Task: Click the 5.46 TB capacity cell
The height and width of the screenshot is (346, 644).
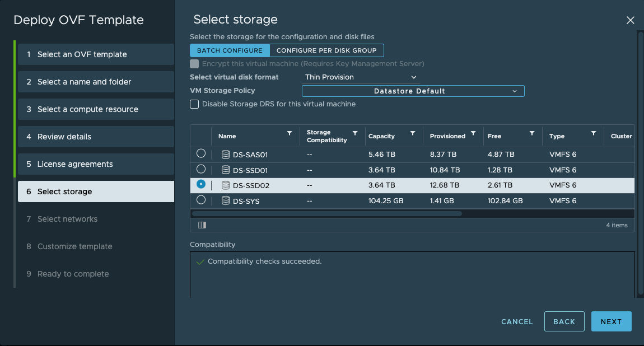Action: [x=381, y=155]
